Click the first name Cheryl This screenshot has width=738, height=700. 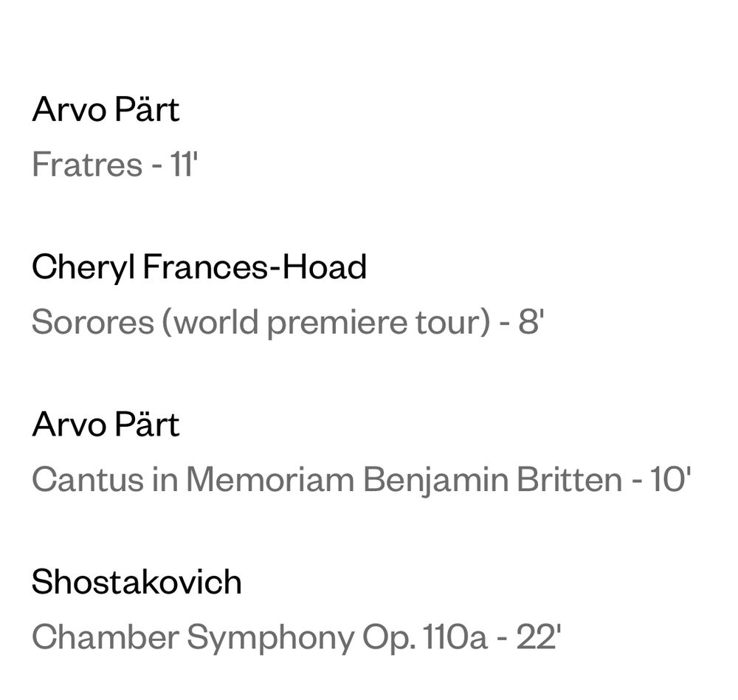click(x=83, y=267)
